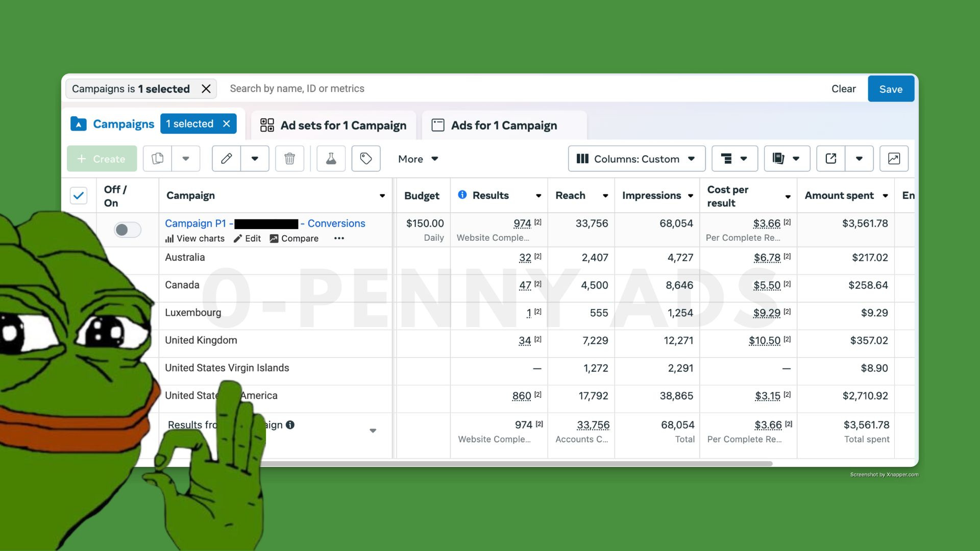Open the Impressions column header menu

tap(691, 196)
